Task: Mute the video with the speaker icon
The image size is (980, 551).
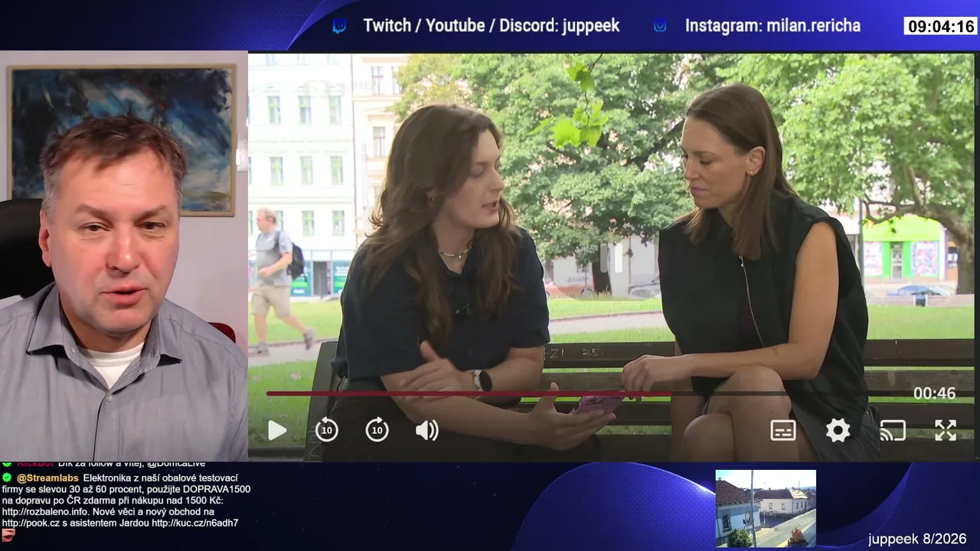Action: (426, 430)
